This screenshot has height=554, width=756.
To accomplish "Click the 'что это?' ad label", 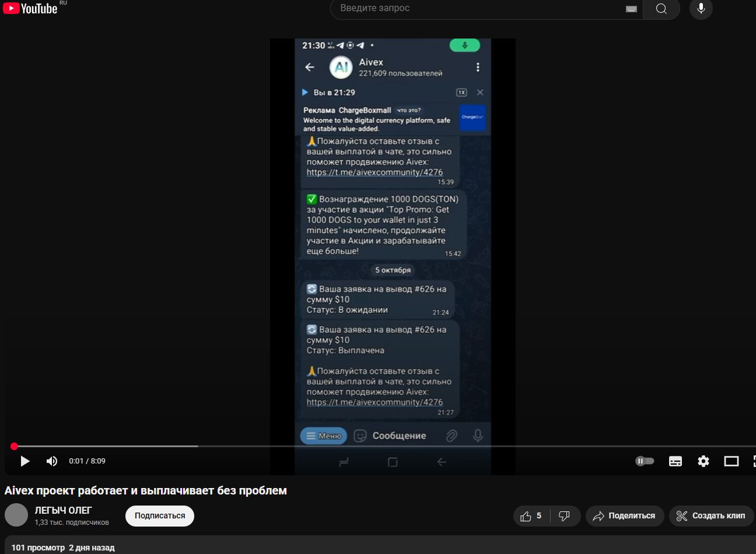I will 409,110.
